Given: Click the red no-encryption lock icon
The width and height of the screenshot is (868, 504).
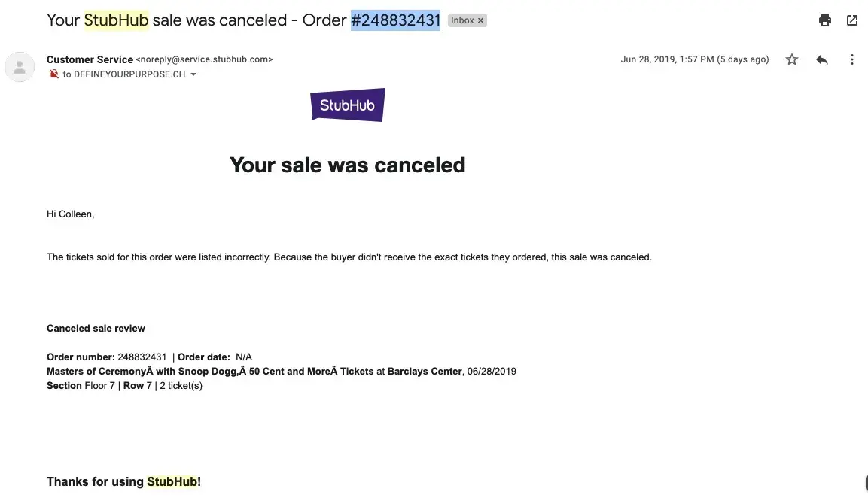Looking at the screenshot, I should [x=53, y=74].
